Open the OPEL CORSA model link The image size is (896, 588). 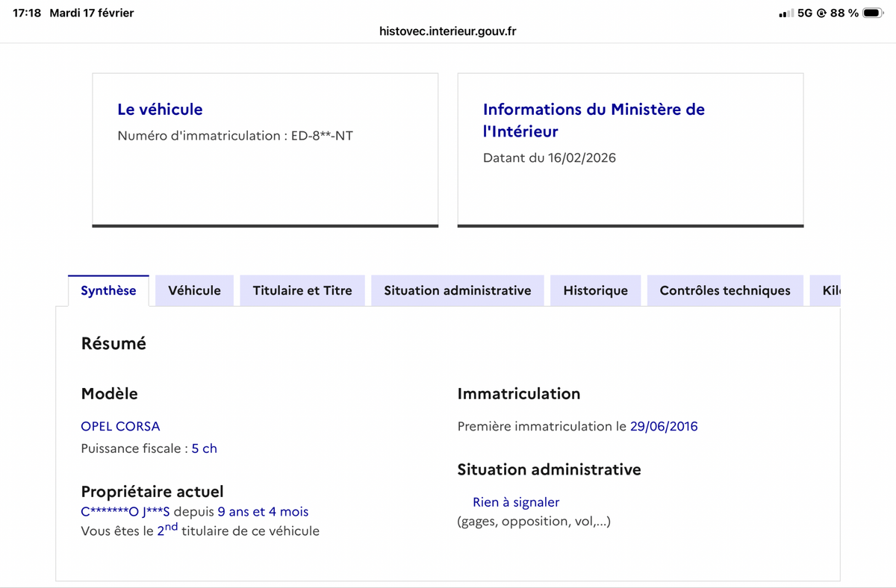[120, 426]
